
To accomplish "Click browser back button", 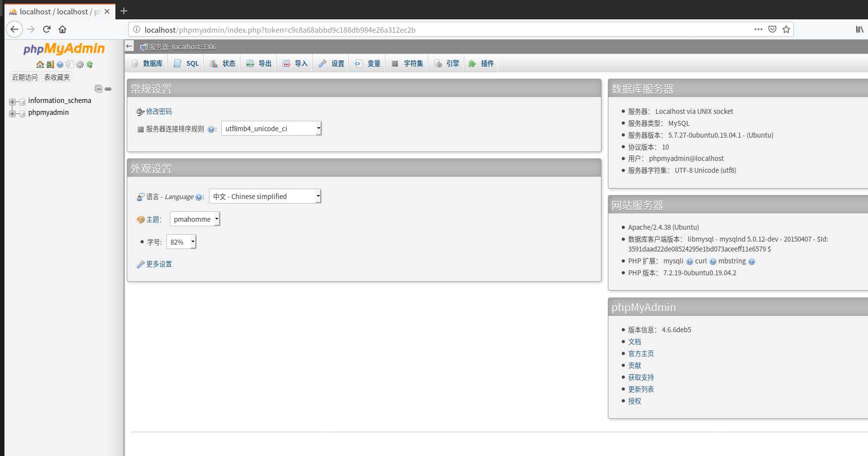I will tap(14, 29).
